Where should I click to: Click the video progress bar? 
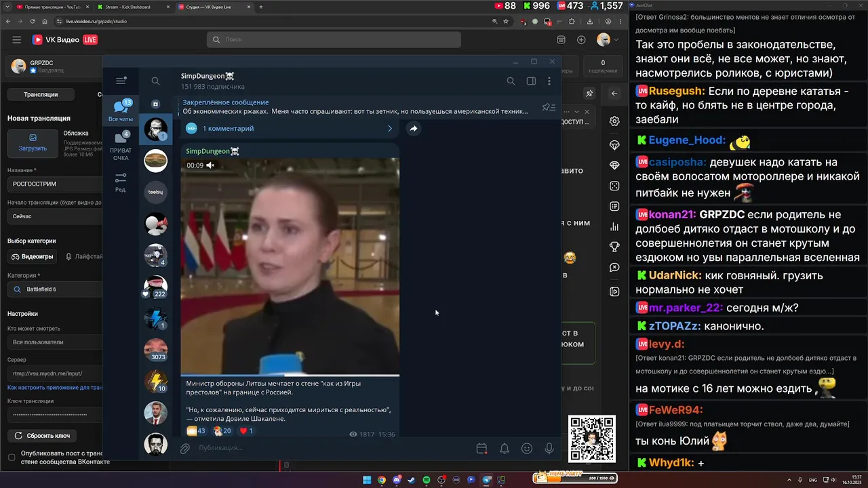coord(290,375)
